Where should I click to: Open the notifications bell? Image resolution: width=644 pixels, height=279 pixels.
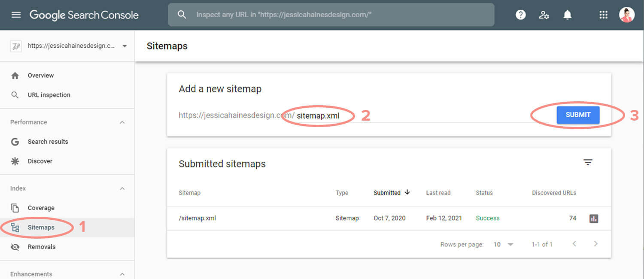point(568,15)
